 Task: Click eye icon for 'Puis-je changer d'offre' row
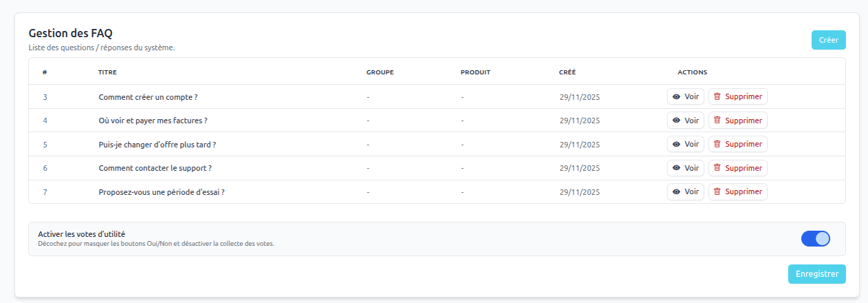(x=676, y=145)
